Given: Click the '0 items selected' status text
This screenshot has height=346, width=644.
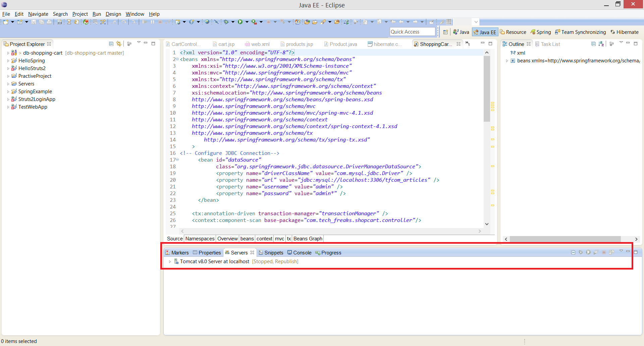Looking at the screenshot, I should click(19, 341).
